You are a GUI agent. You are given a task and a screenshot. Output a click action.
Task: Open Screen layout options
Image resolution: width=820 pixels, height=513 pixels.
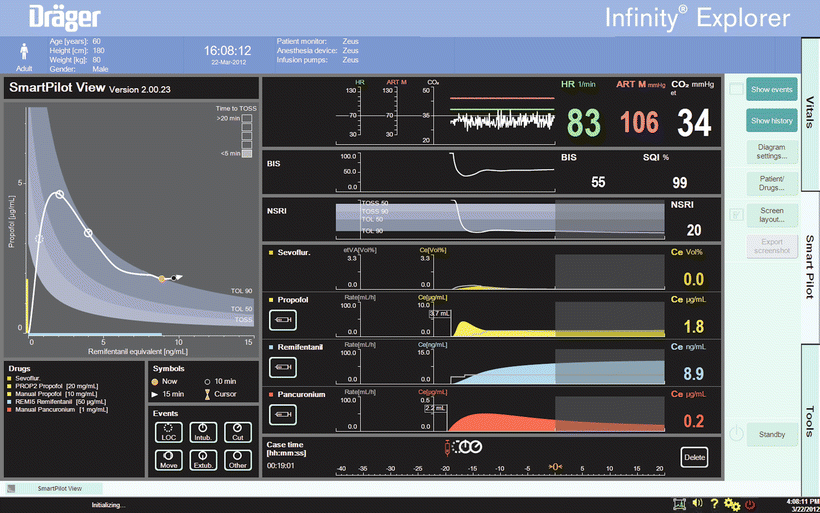pos(771,214)
